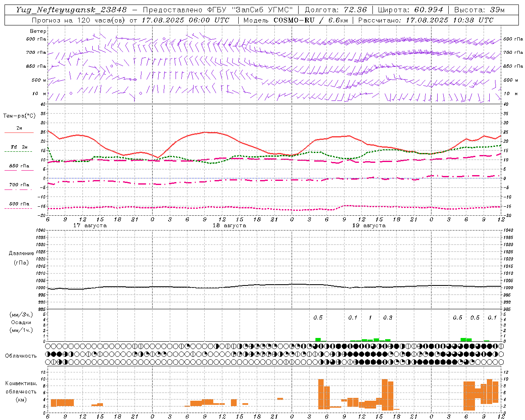This screenshot has width=525, height=420.
Task: Click the Высота: 39м header field
Action: pyautogui.click(x=479, y=9)
